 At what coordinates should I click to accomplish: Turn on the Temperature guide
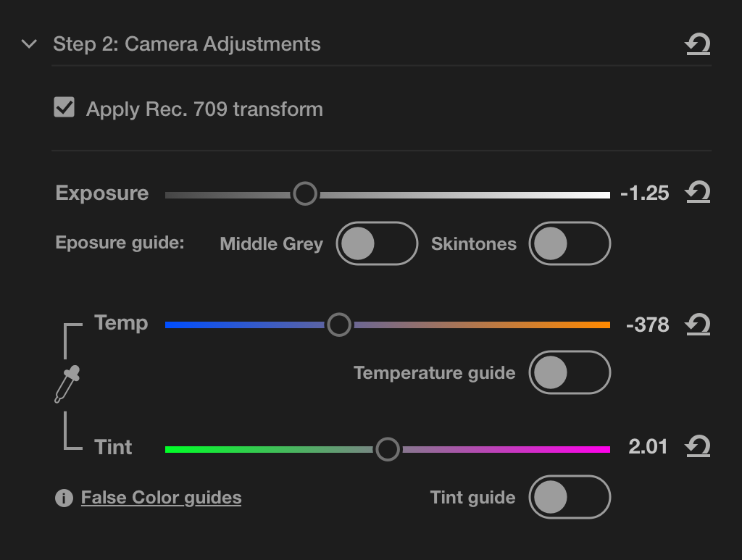tap(570, 372)
